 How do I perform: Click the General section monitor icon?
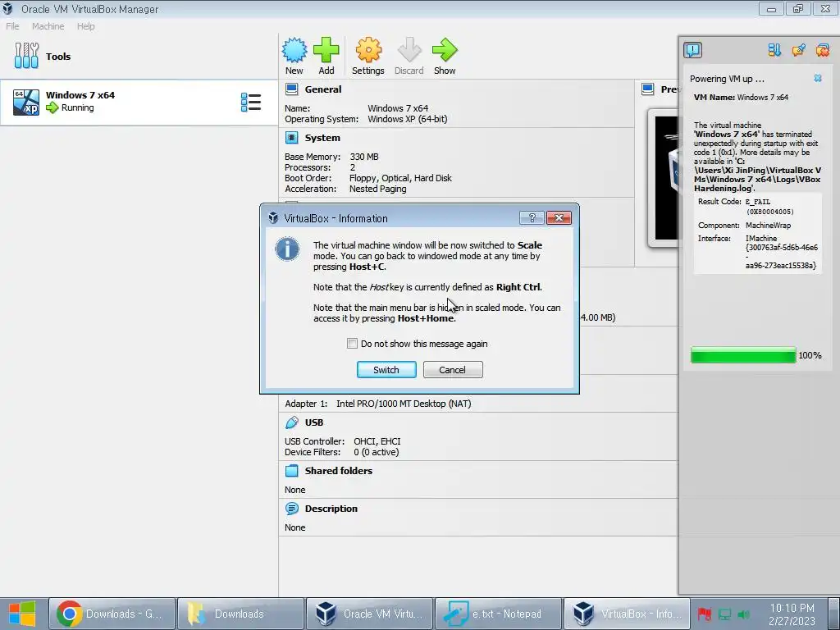point(291,89)
